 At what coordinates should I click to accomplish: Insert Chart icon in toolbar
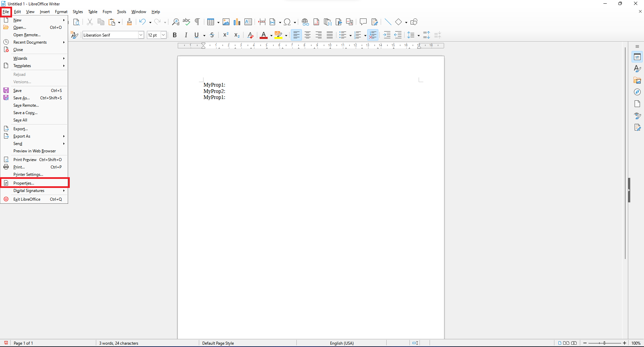[x=237, y=22]
